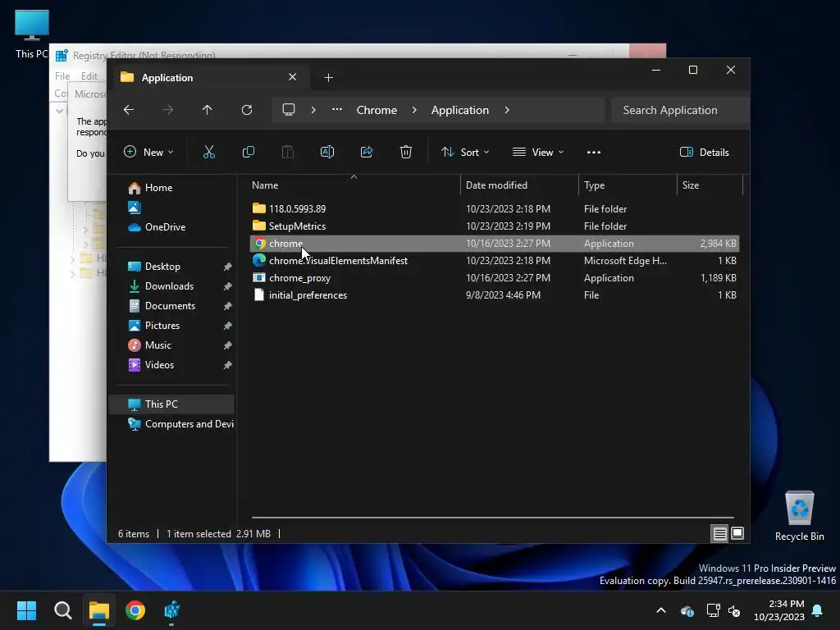The width and height of the screenshot is (840, 630).
Task: Select the initial_preferences file
Action: (x=495, y=295)
